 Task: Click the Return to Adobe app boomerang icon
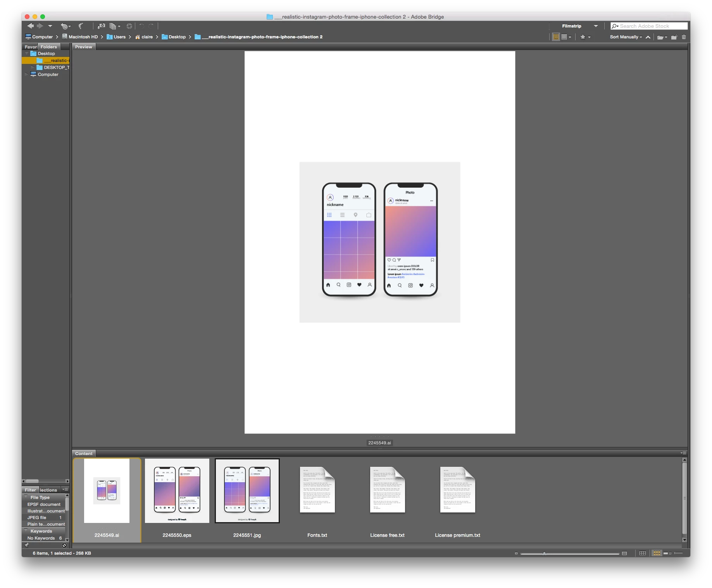point(81,26)
